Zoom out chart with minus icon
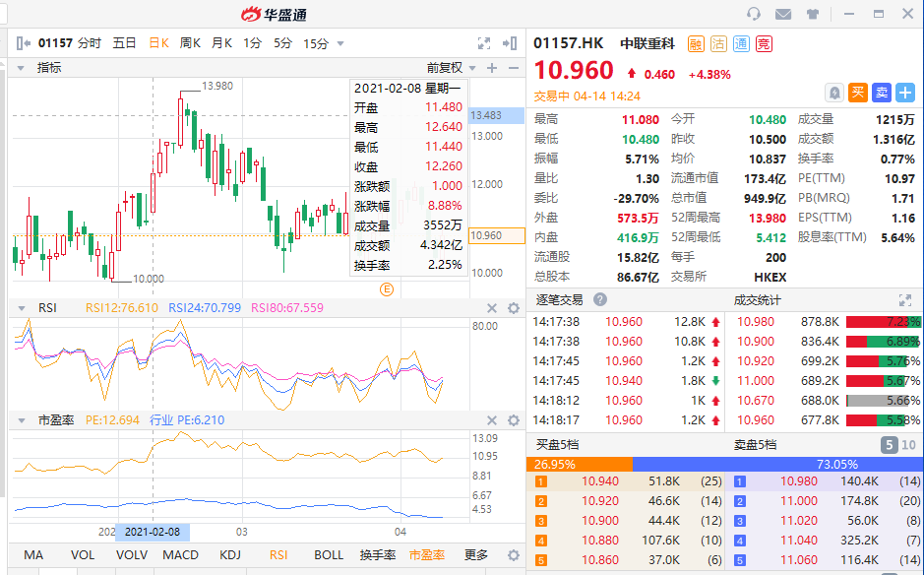This screenshot has height=575, width=924. coord(514,68)
